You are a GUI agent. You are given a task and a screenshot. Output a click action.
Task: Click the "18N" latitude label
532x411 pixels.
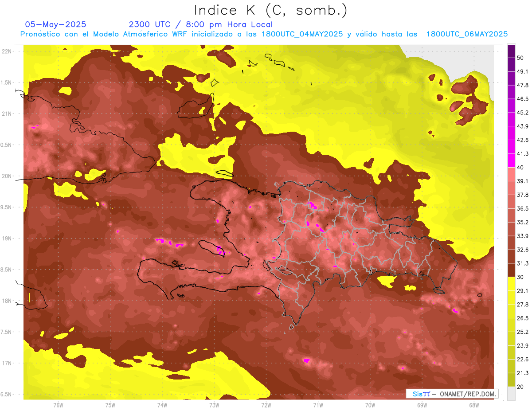point(7,301)
